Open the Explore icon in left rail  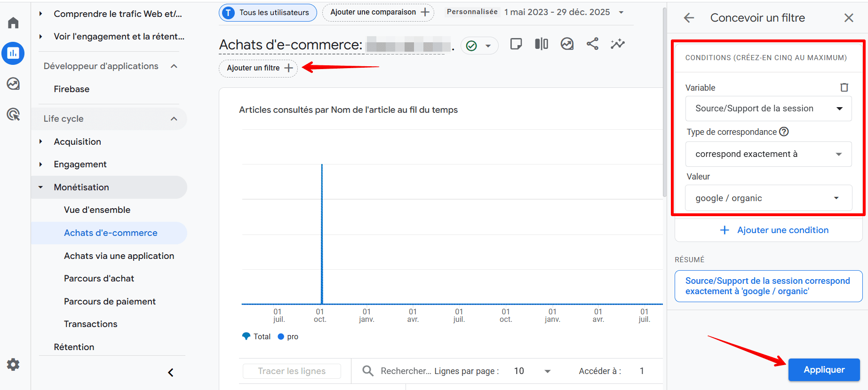point(13,84)
